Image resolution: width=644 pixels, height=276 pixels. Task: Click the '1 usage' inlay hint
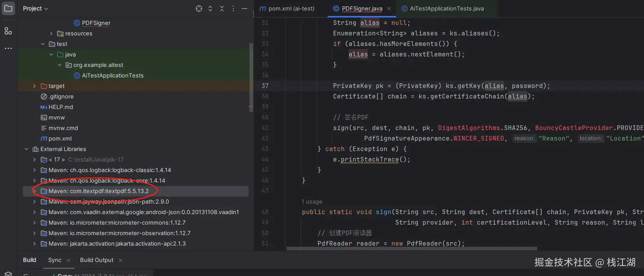(x=312, y=202)
